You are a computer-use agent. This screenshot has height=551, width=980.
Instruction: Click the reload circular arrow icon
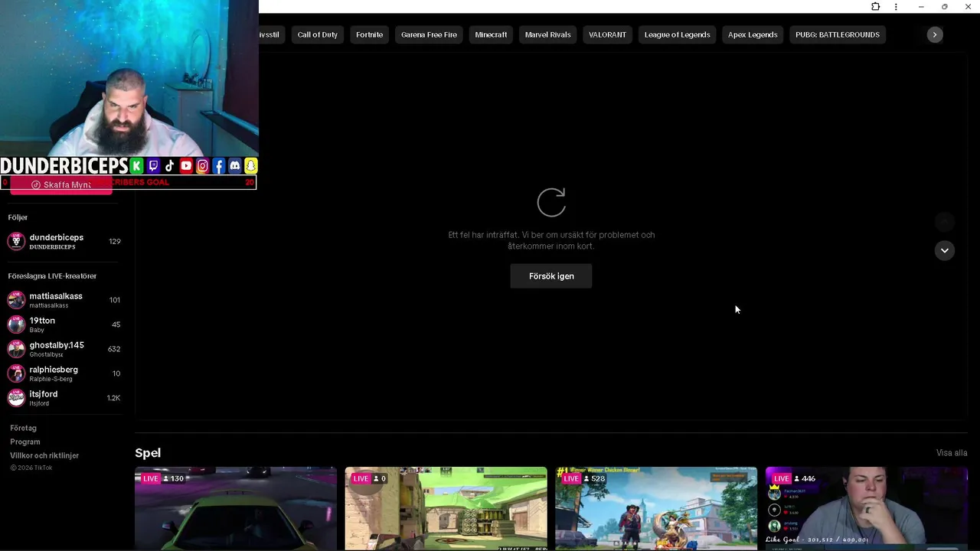coord(551,203)
